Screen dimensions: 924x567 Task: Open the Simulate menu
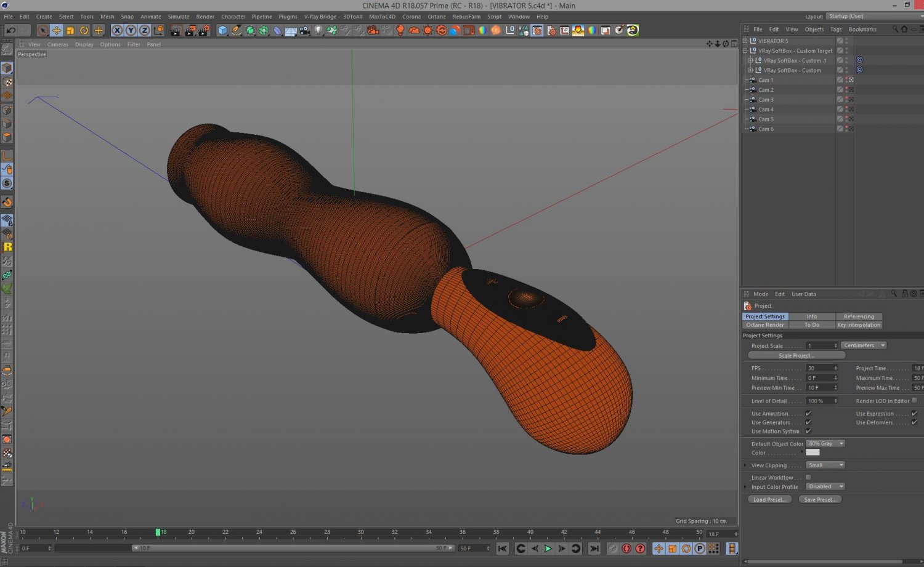[179, 17]
